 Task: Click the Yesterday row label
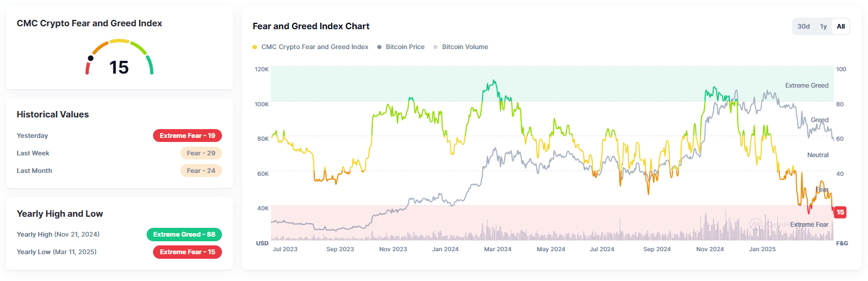pyautogui.click(x=32, y=136)
